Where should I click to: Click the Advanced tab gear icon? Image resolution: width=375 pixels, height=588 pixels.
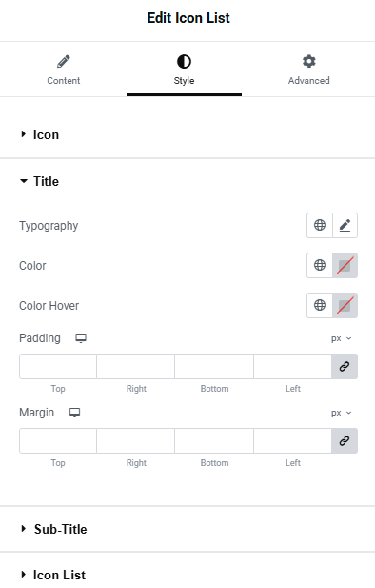pos(309,61)
